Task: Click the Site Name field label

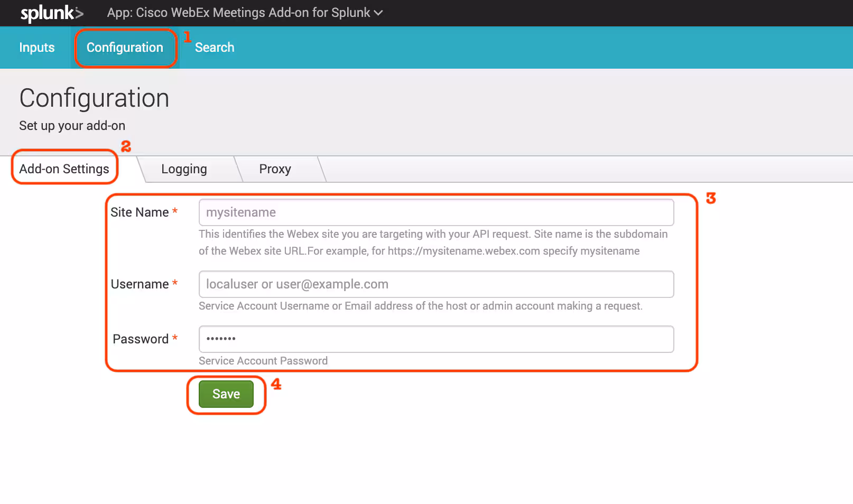Action: point(140,212)
